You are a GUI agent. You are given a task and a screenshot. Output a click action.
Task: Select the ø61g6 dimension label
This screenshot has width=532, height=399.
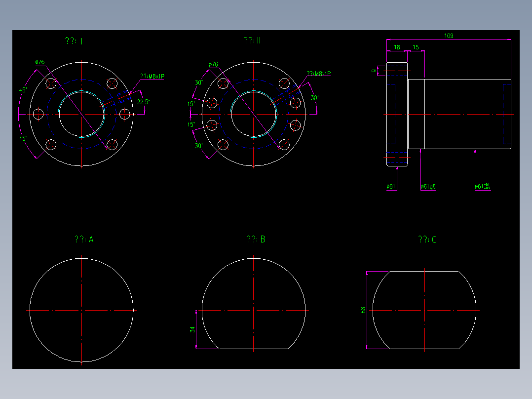point(427,187)
